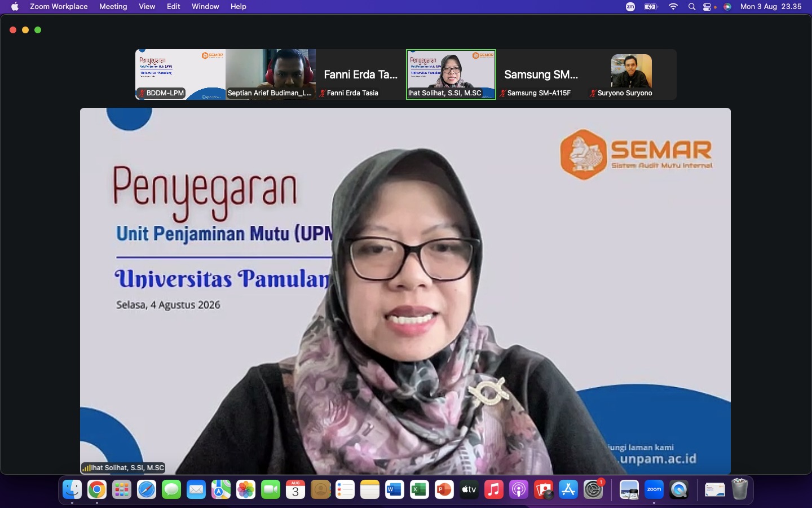Select the Samsung SM-A115F participant tile

pyautogui.click(x=541, y=75)
